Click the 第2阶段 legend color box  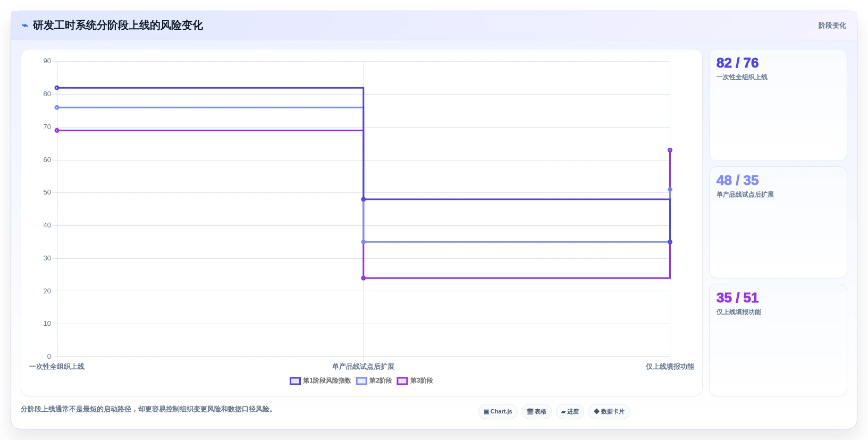(361, 381)
